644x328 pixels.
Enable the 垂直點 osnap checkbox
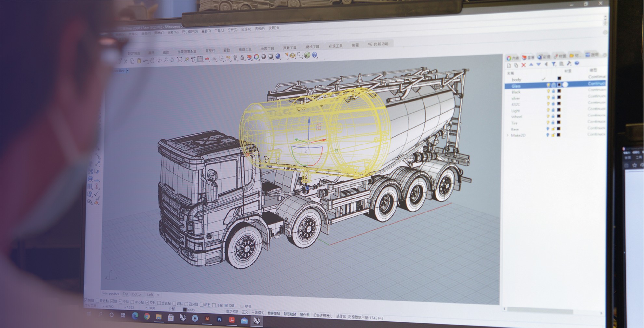[159, 303]
